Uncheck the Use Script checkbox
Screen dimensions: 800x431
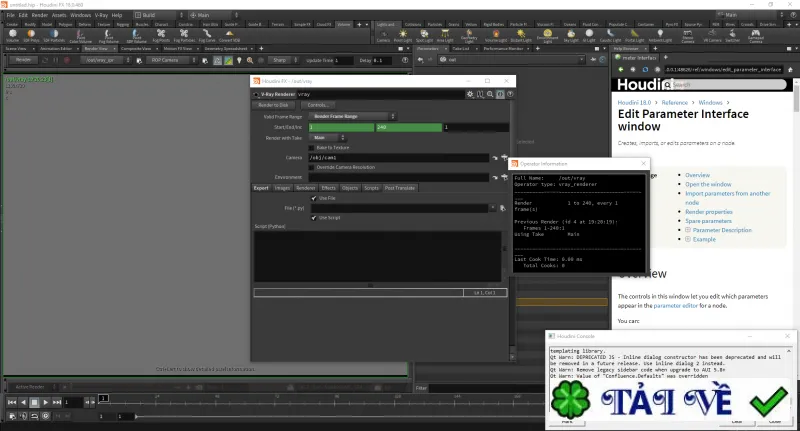point(314,218)
